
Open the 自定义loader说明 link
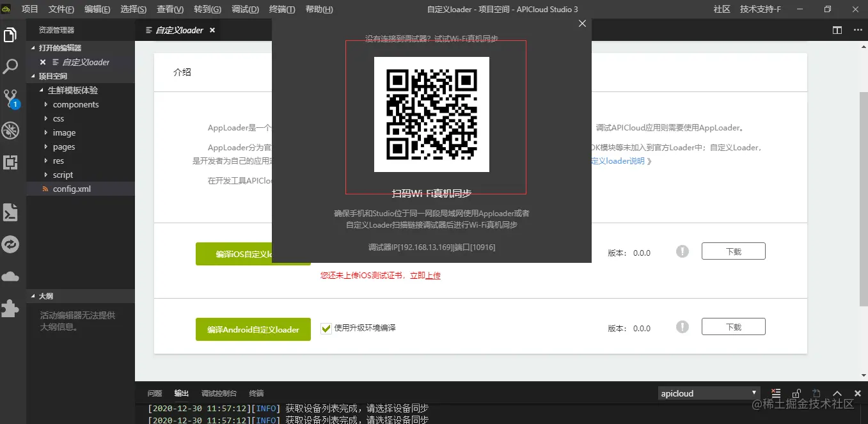[618, 161]
